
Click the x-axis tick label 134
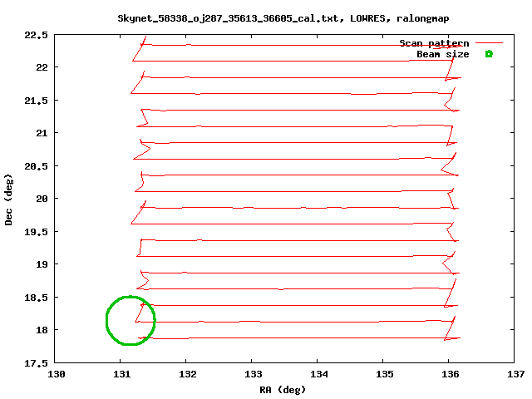coord(319,374)
